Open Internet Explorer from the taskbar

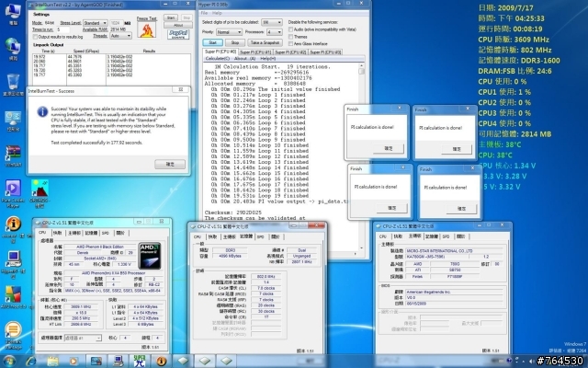[x=30, y=362]
